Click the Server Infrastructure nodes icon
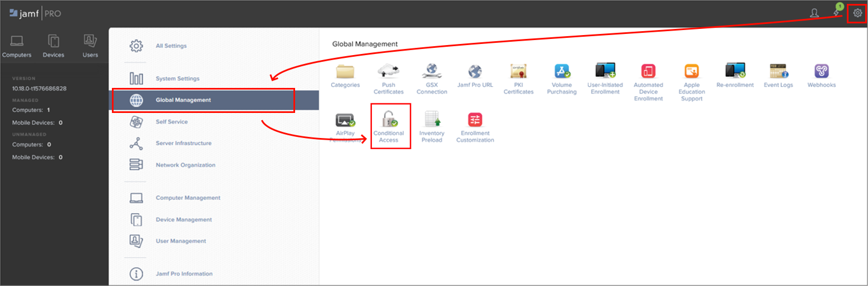The height and width of the screenshot is (286, 868). [x=136, y=144]
